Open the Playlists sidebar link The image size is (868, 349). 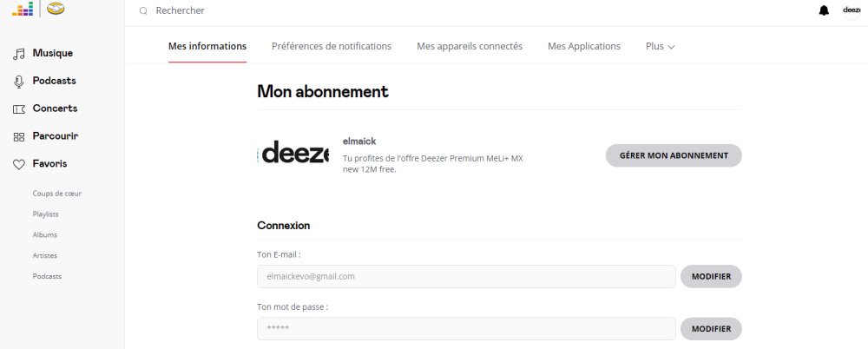coord(46,214)
